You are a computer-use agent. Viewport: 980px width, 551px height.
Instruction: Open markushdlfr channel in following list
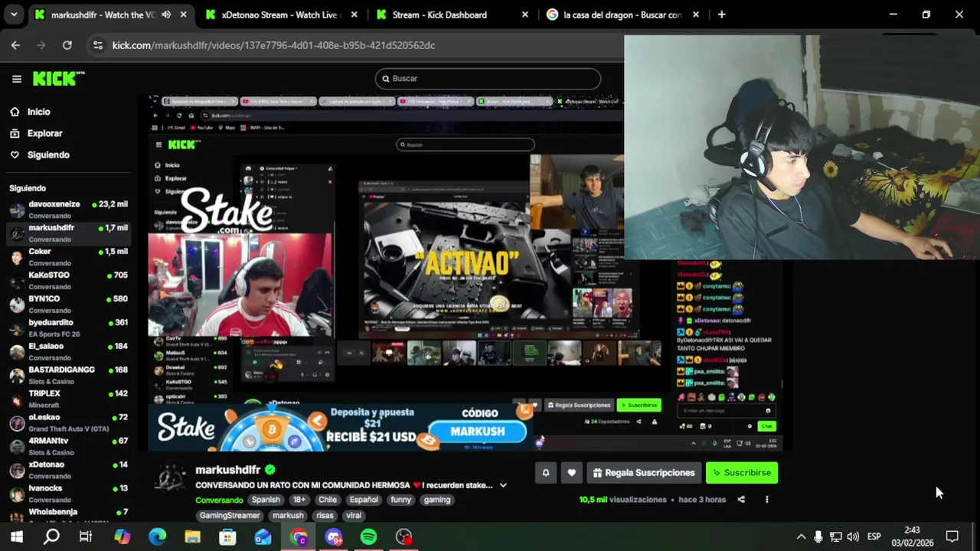coord(68,233)
